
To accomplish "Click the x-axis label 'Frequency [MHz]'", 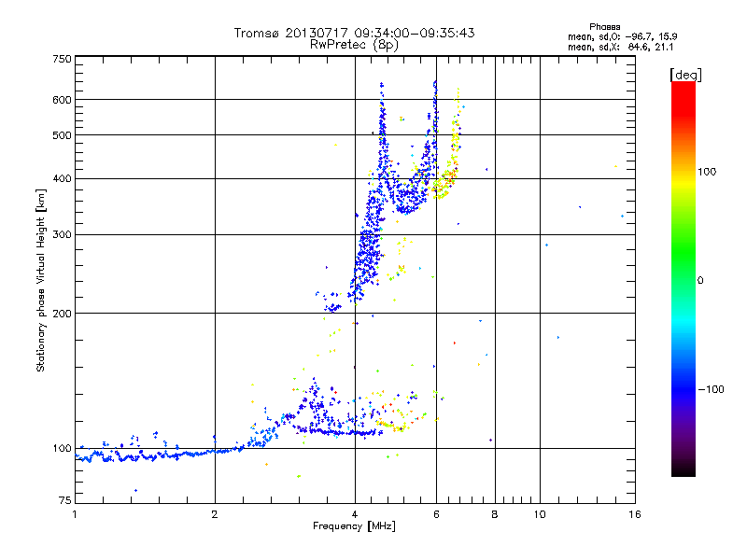I will coord(354,526).
